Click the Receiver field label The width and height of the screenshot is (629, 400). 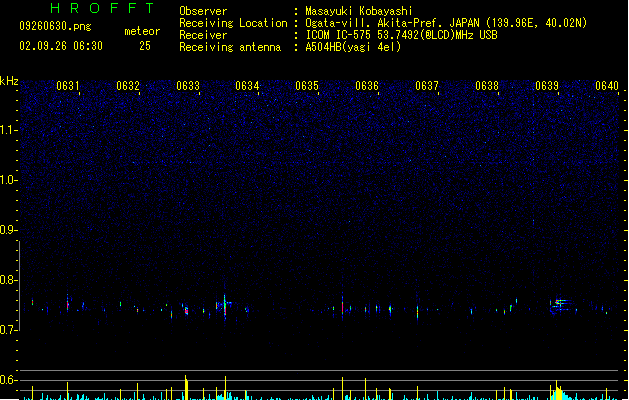[x=203, y=35]
